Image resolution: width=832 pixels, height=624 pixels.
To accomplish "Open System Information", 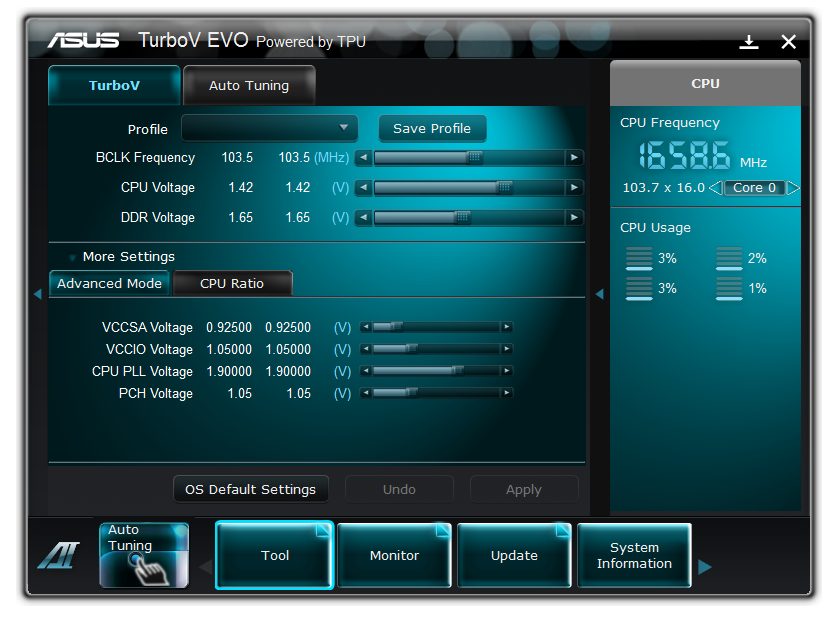I will 634,555.
